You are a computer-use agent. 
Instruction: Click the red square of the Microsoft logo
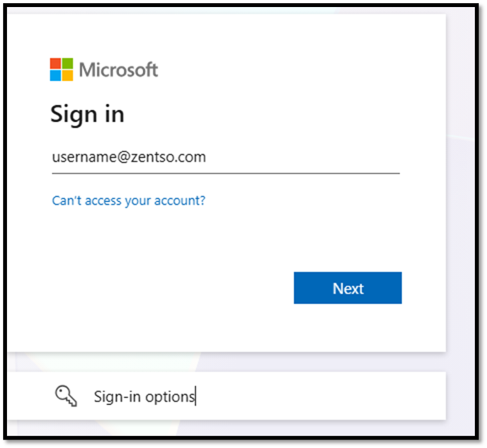tap(56, 63)
